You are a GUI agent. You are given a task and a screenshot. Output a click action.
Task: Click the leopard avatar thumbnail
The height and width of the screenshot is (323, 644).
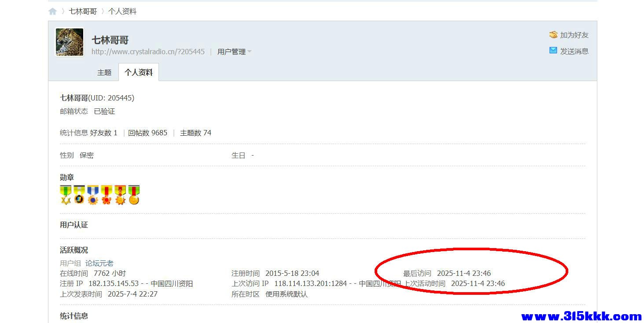[69, 41]
